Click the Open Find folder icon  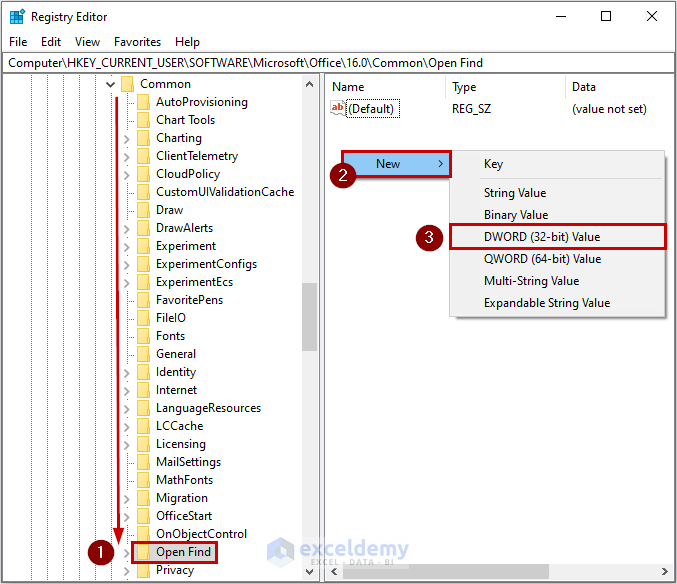tap(143, 552)
